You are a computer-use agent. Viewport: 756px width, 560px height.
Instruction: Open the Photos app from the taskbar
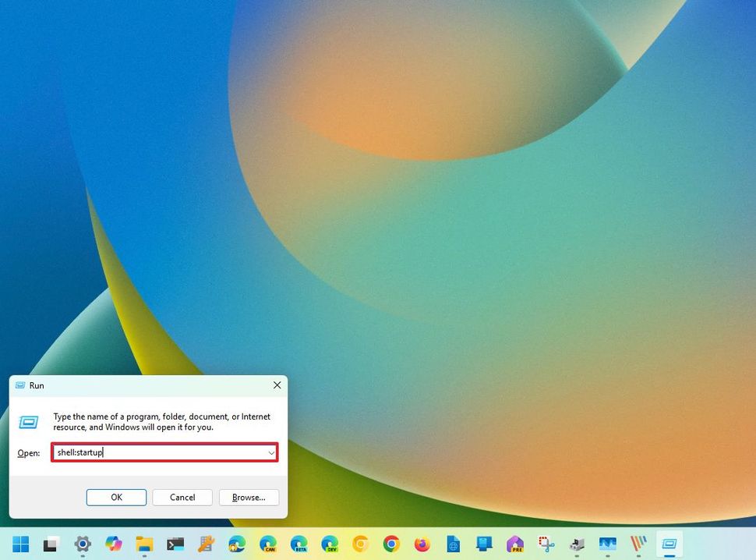(608, 544)
